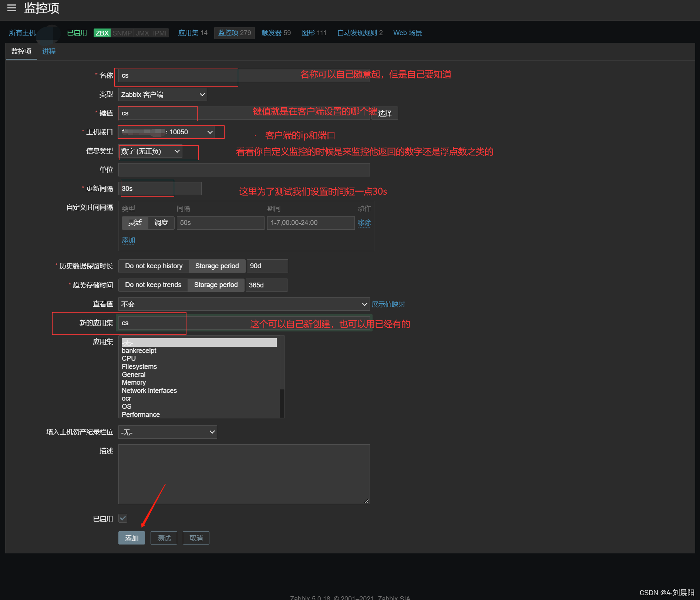The image size is (700, 600).
Task: Open the hamburger menu icon
Action: [x=12, y=8]
